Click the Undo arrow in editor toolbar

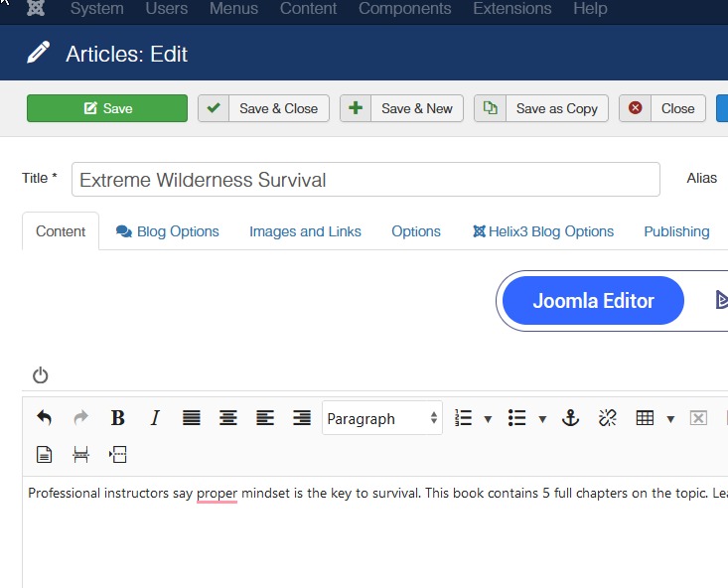click(44, 418)
